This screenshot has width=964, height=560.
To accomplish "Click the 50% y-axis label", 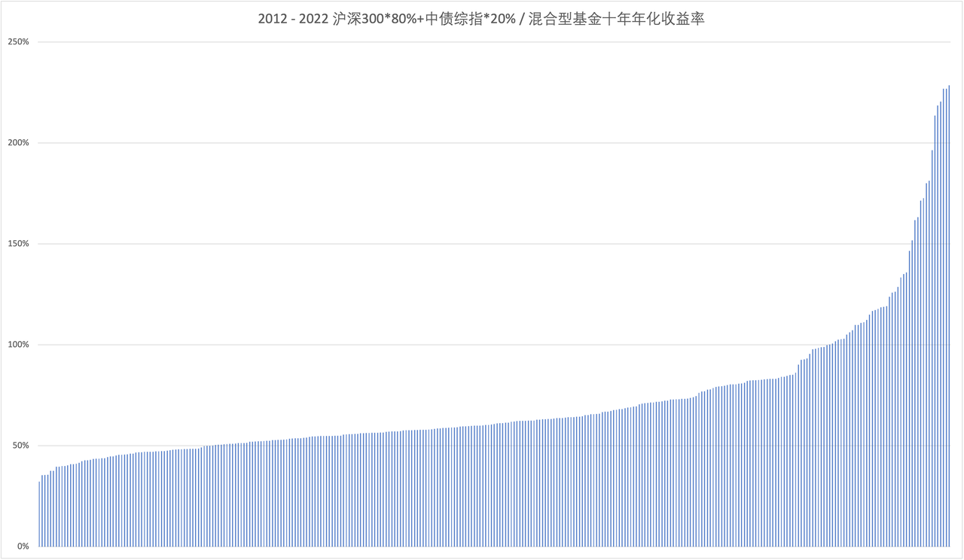I will click(20, 446).
